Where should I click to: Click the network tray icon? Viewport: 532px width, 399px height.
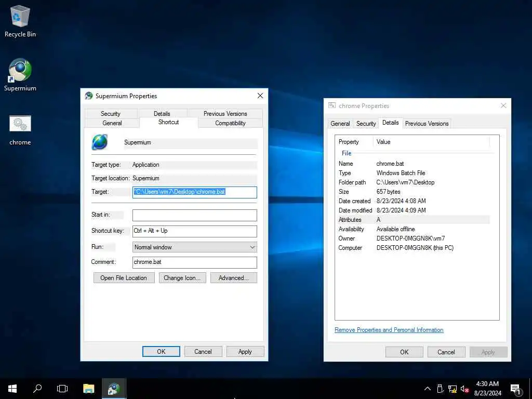click(x=453, y=389)
